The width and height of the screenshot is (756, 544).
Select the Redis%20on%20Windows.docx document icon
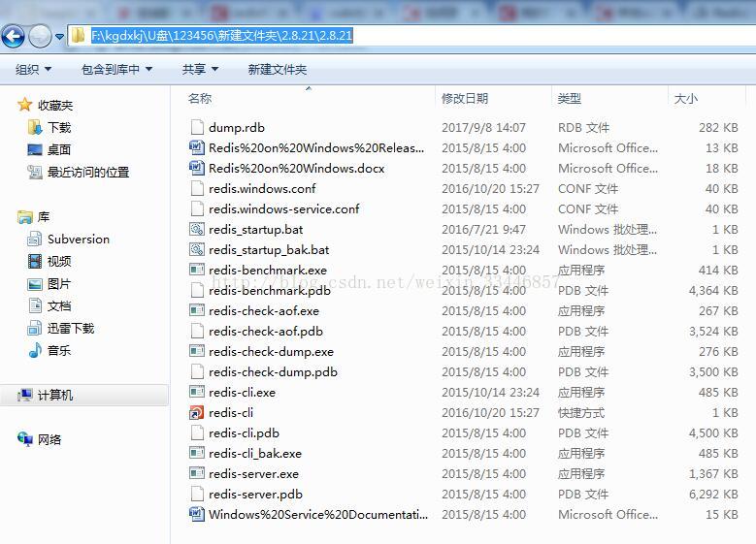click(197, 169)
